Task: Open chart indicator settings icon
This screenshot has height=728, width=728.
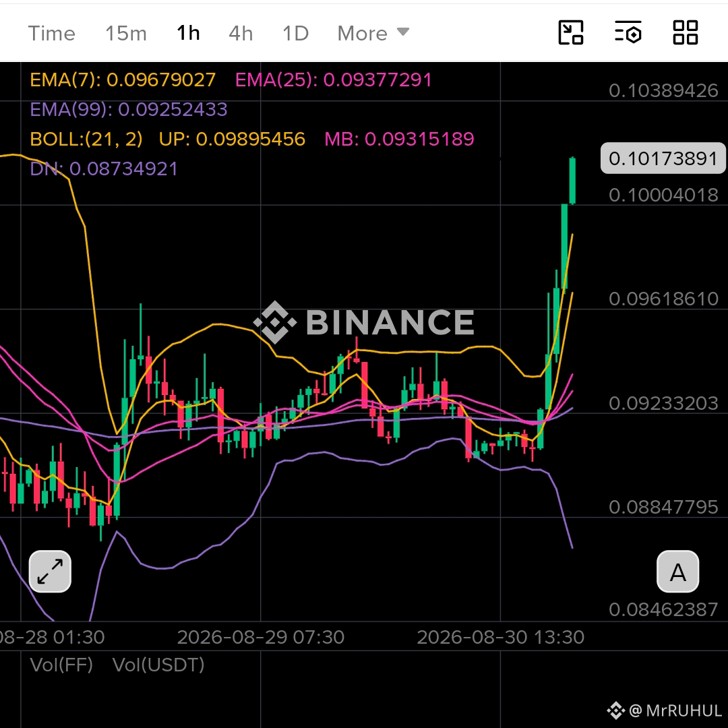Action: [628, 32]
